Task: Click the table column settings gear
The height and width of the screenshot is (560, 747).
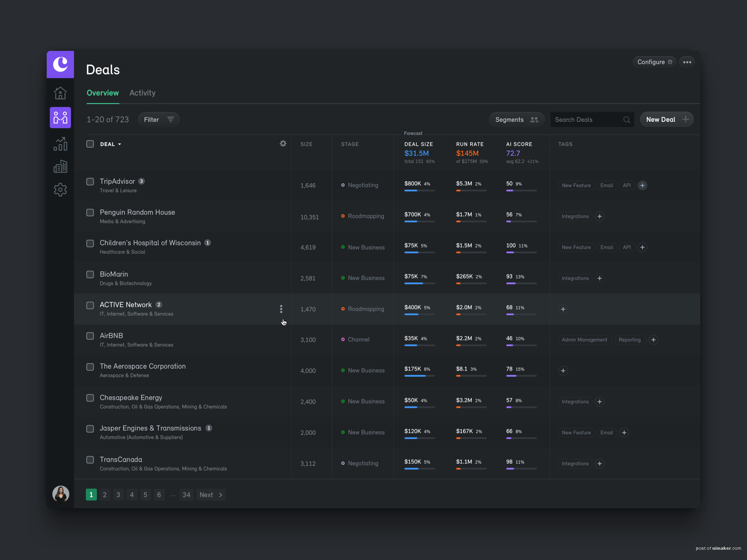Action: [x=283, y=144]
